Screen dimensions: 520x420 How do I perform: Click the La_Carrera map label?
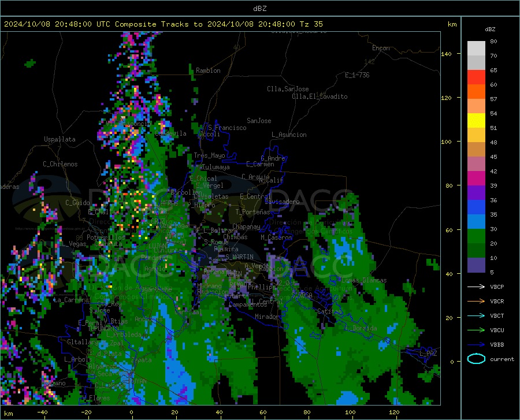pyautogui.click(x=71, y=300)
